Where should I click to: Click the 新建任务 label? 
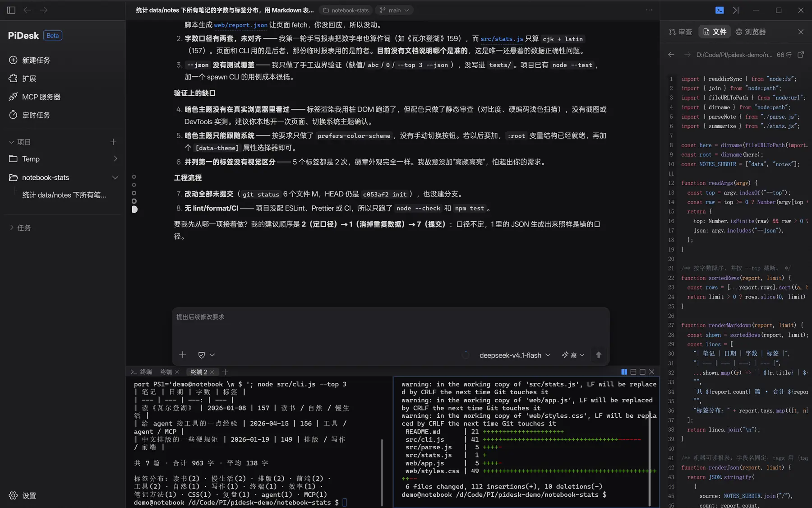tap(36, 60)
